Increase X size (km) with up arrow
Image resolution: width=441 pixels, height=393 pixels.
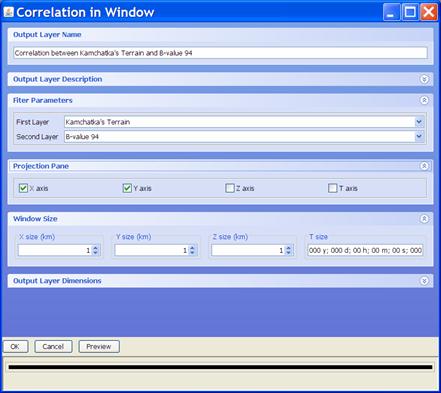95,248
